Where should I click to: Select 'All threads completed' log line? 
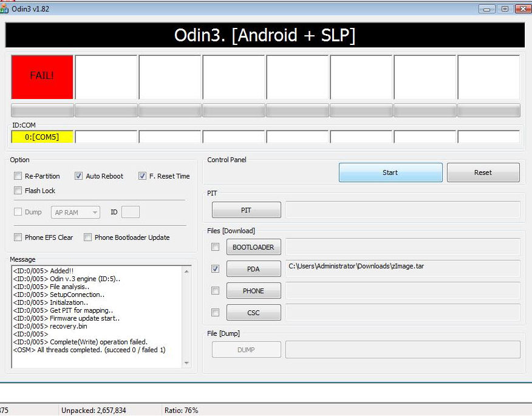[89, 350]
